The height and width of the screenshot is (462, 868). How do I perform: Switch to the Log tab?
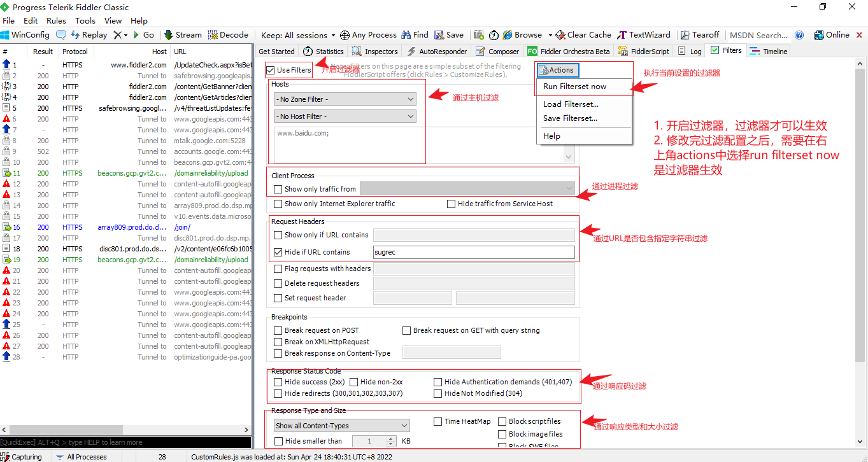(x=690, y=52)
